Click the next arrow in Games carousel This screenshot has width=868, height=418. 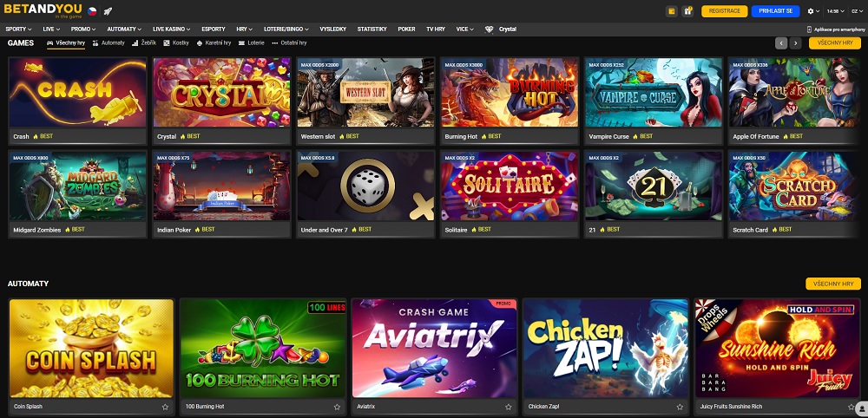coord(795,43)
